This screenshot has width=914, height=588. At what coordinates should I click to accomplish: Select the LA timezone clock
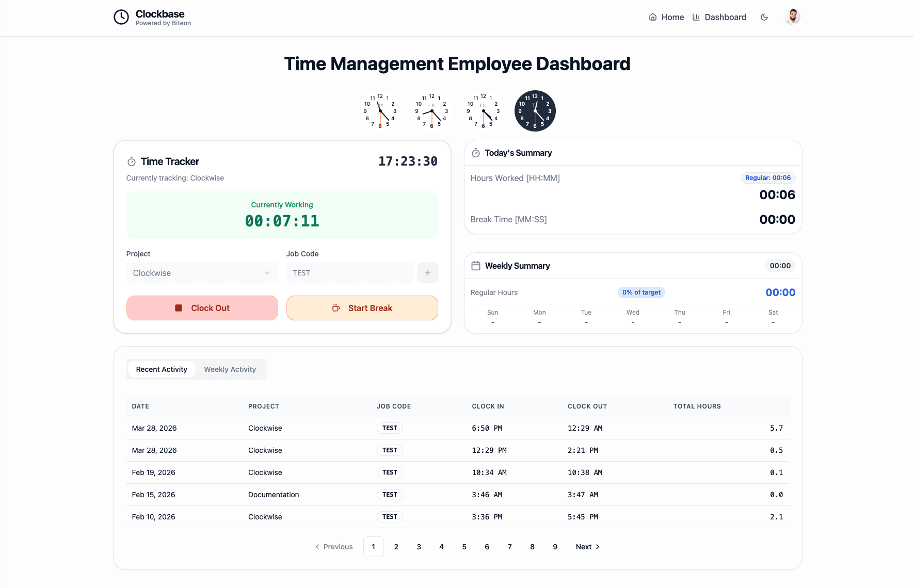tap(432, 110)
